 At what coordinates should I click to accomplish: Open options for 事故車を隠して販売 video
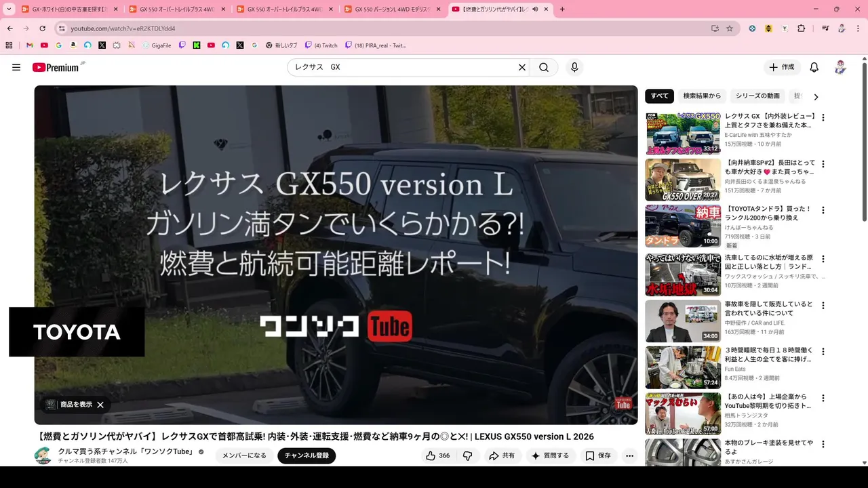pyautogui.click(x=823, y=305)
